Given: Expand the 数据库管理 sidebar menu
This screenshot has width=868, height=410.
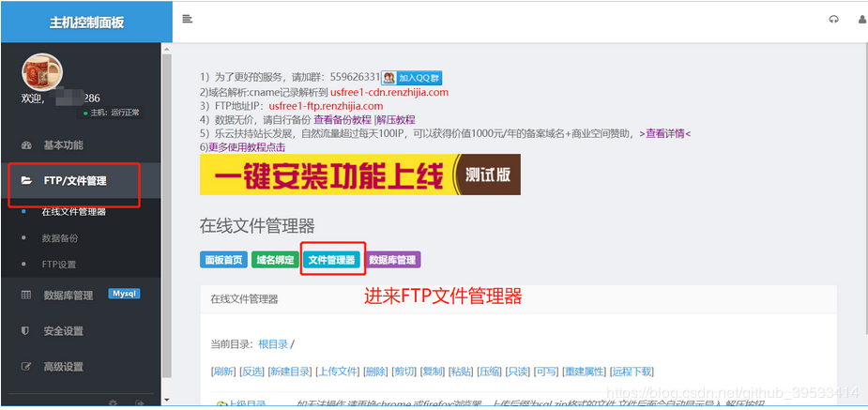Looking at the screenshot, I should tap(68, 295).
